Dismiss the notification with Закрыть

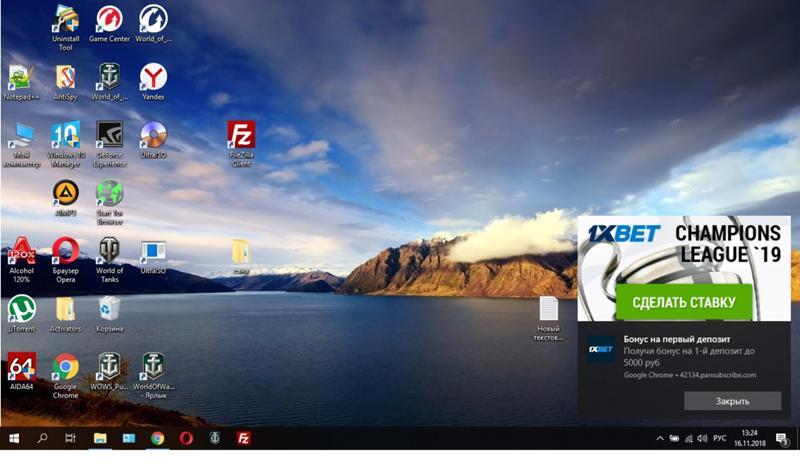pos(732,401)
